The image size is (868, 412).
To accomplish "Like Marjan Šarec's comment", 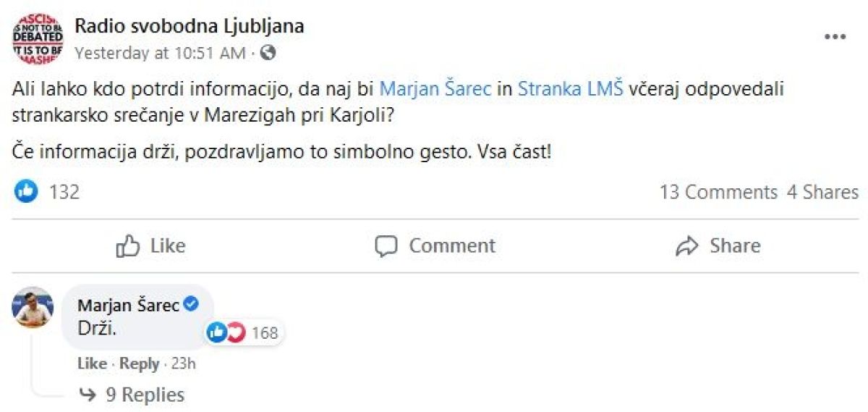I will point(92,363).
